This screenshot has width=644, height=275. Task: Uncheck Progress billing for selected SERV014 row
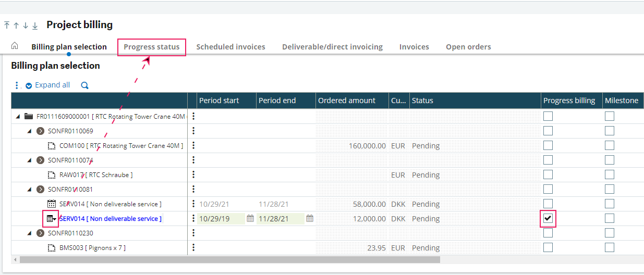click(x=548, y=219)
